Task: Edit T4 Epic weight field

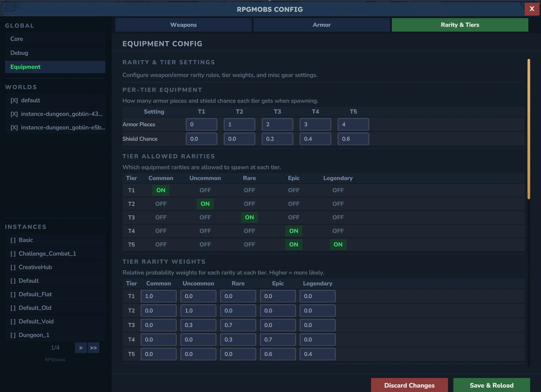Action: click(x=278, y=340)
